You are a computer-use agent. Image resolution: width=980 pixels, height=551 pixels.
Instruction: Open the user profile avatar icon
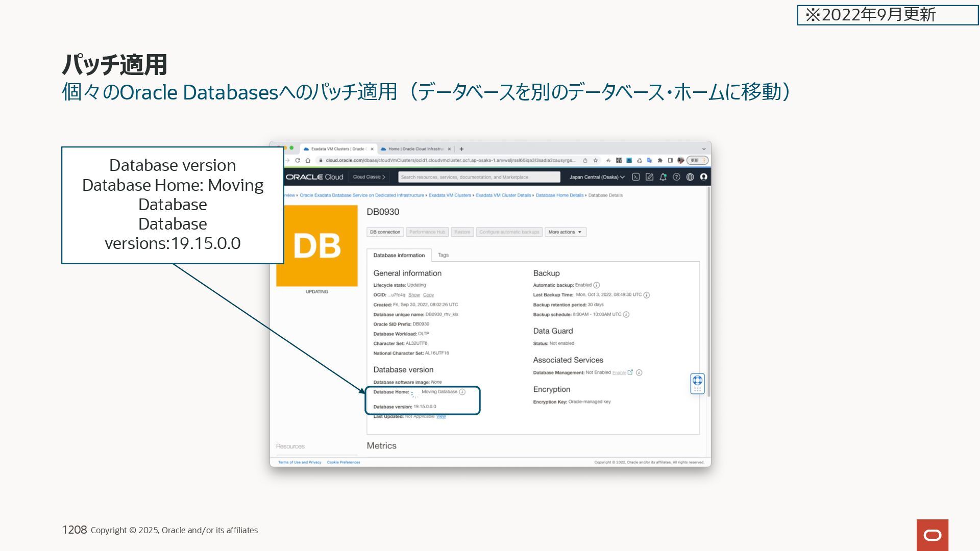[703, 177]
